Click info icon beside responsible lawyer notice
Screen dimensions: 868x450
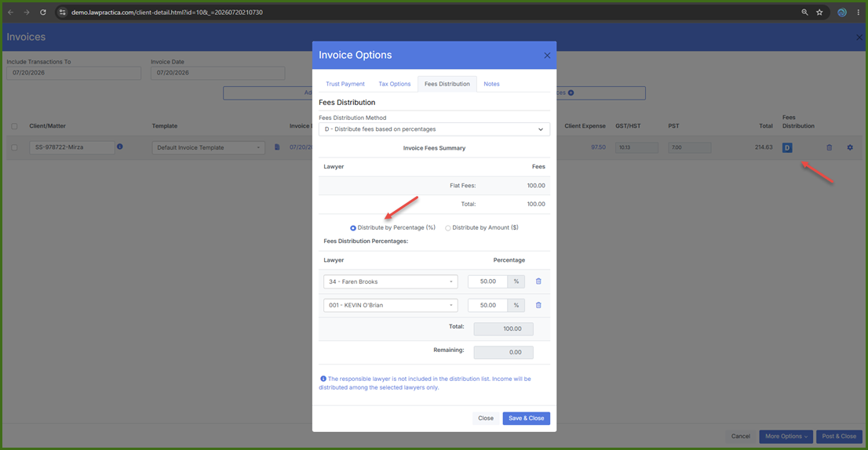point(323,379)
